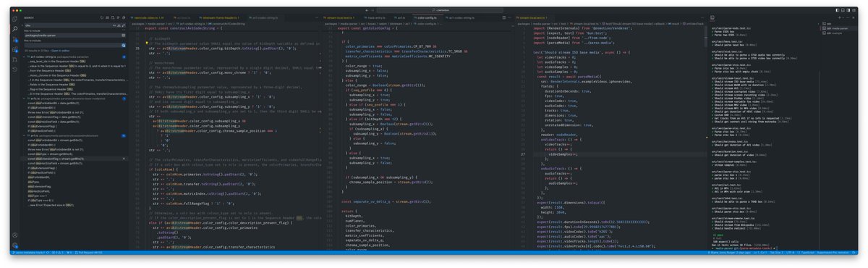Image resolution: width=868 pixels, height=268 pixels.
Task: Split the middle editor group
Action: (504, 17)
